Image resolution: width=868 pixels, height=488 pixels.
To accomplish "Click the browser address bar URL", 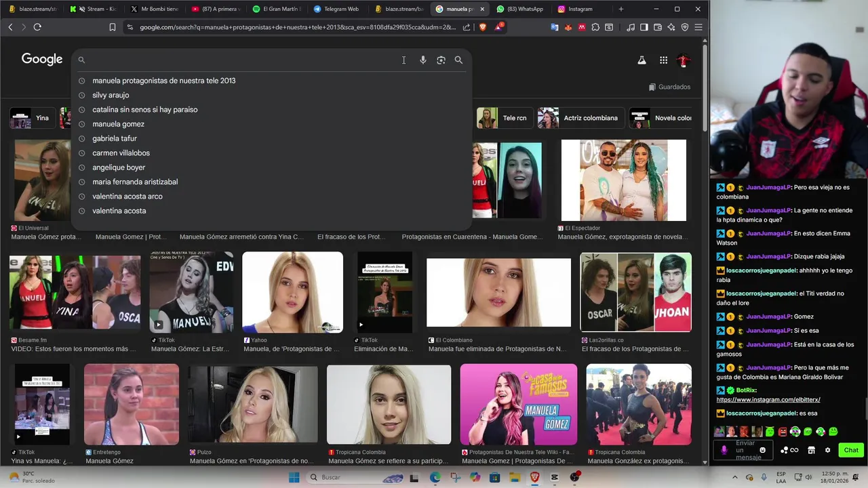I will (297, 27).
